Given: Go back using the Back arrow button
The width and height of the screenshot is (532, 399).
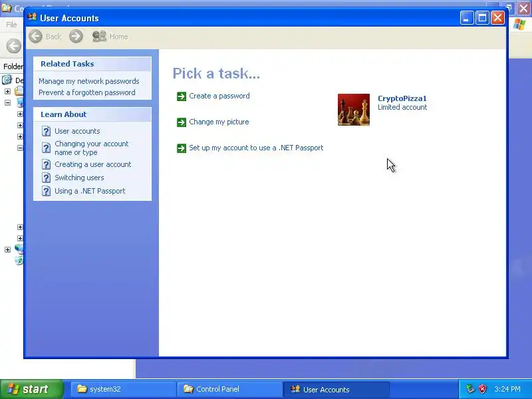Looking at the screenshot, I should click(35, 37).
